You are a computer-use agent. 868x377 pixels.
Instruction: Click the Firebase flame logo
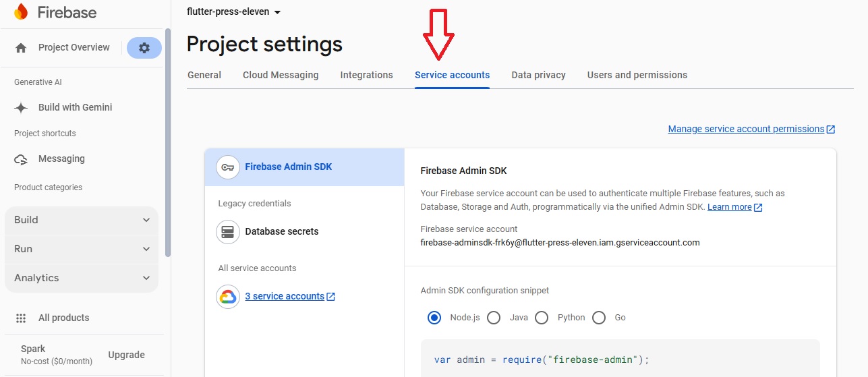[x=21, y=12]
